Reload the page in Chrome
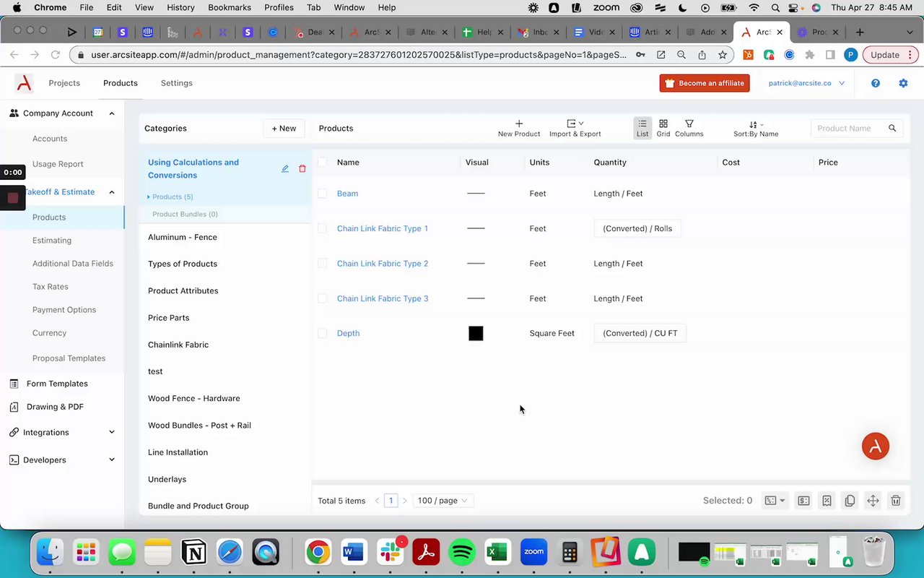This screenshot has height=578, width=924. click(56, 55)
